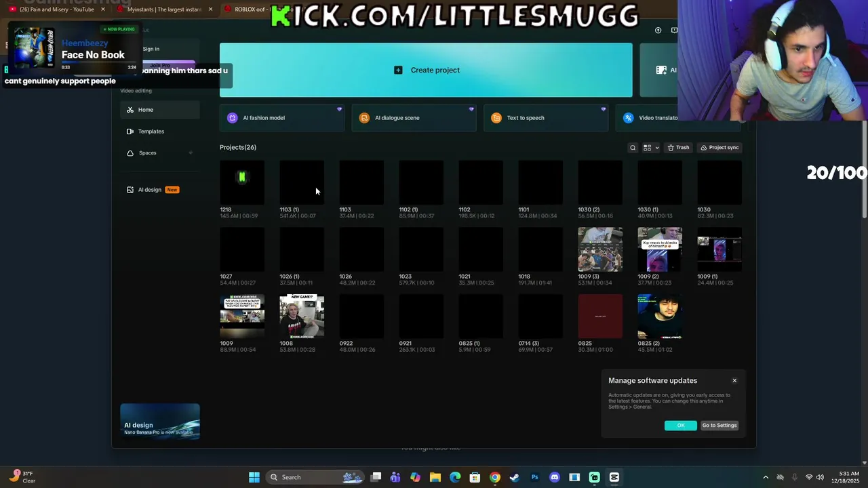Click the Text to speech icon
Viewport: 868px width, 488px height.
point(496,118)
